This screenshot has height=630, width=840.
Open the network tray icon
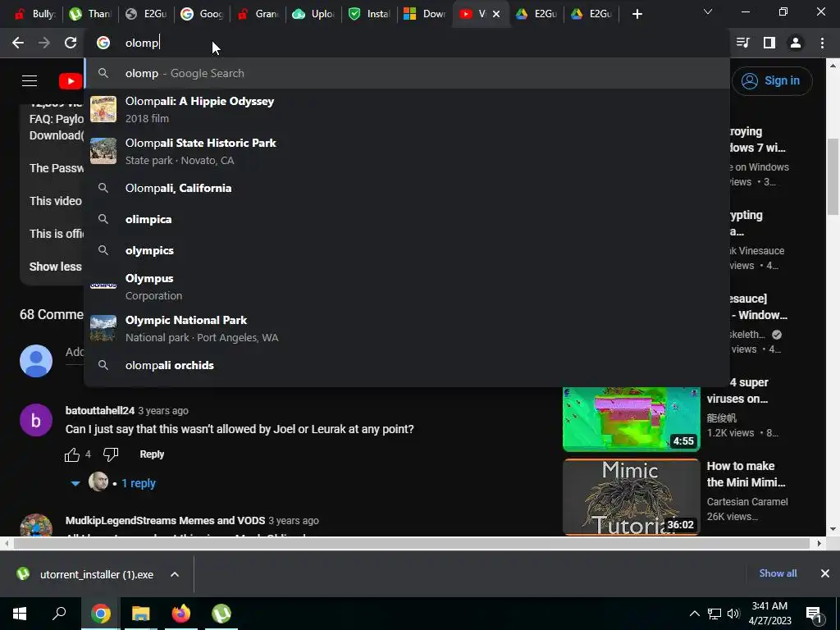point(714,614)
